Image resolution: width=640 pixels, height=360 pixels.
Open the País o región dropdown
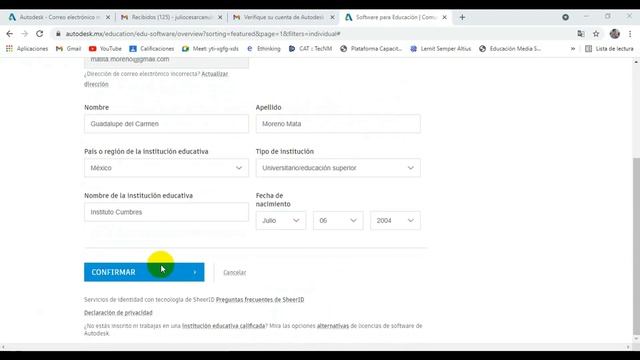[167, 168]
